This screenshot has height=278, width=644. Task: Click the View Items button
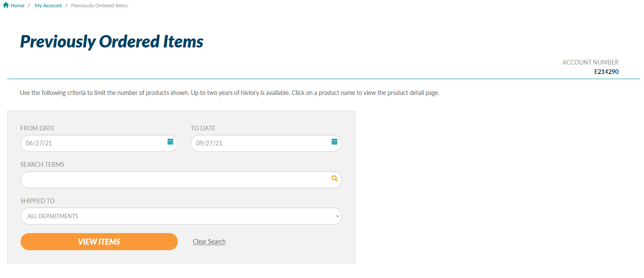[x=99, y=242]
